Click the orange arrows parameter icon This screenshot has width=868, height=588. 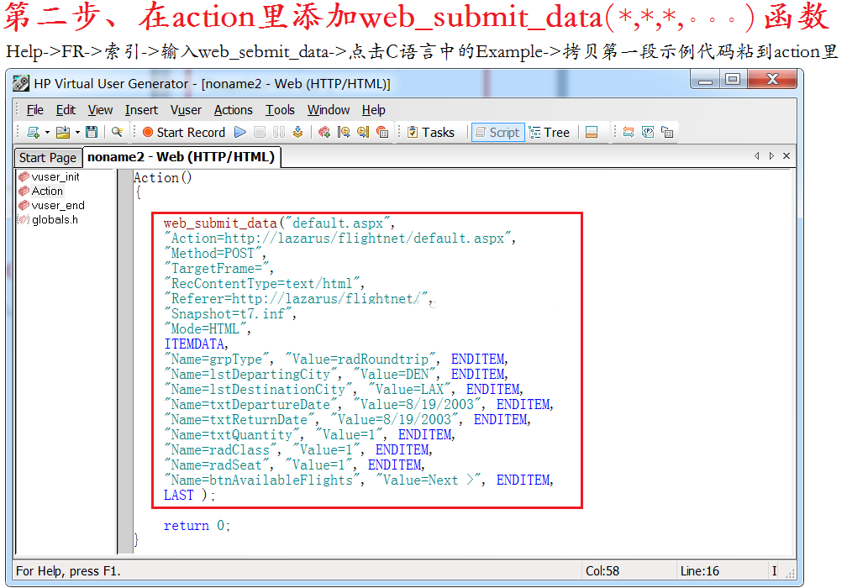(629, 132)
